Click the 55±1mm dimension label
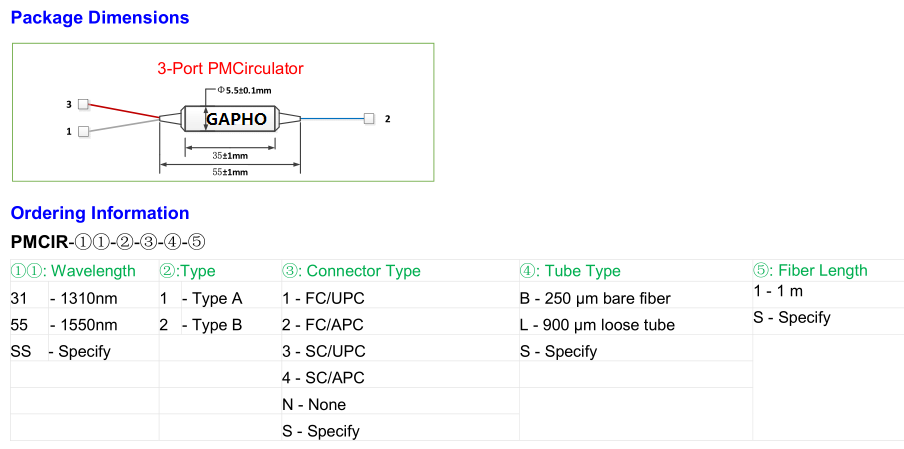The image size is (904, 449). coord(231,172)
